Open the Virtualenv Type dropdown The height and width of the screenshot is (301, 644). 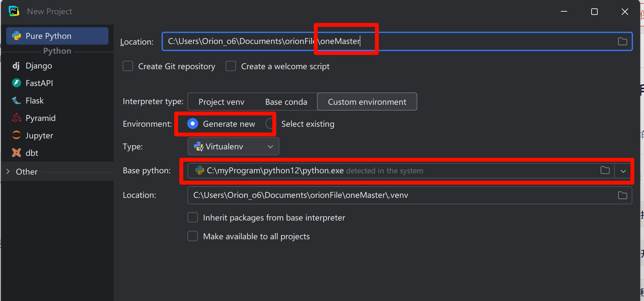click(x=233, y=146)
